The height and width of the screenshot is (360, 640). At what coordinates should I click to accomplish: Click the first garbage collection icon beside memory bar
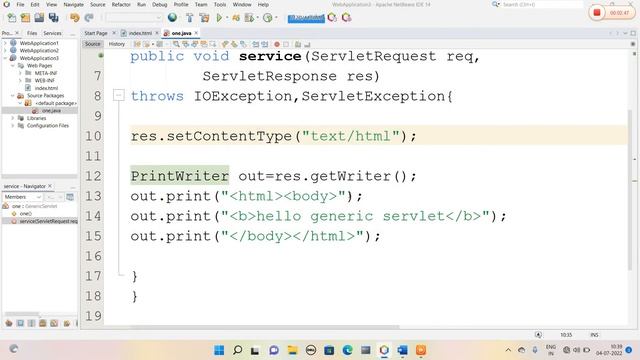[332, 18]
